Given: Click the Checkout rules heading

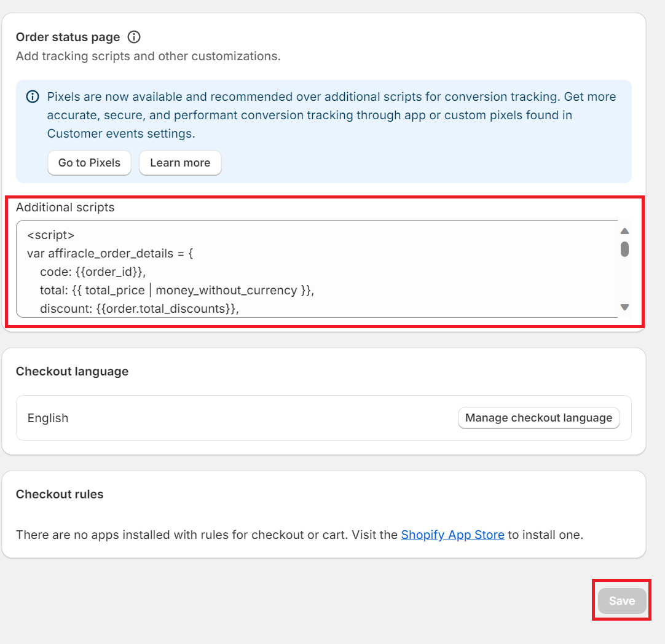Looking at the screenshot, I should (60, 494).
